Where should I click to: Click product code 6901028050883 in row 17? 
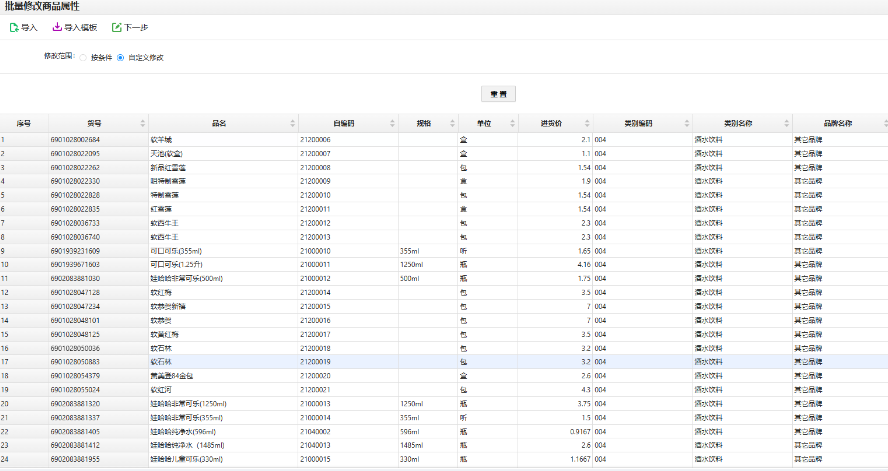click(x=75, y=361)
